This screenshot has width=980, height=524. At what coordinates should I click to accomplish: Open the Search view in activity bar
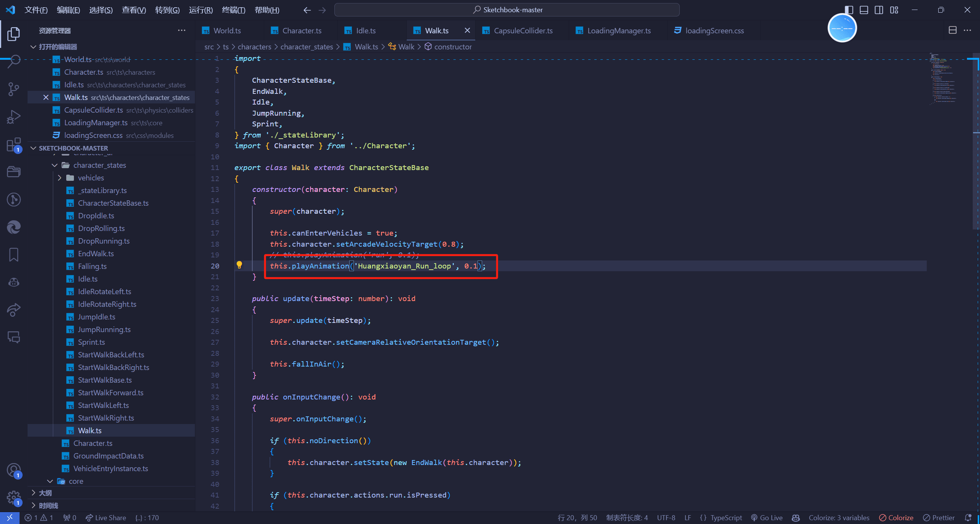pos(14,61)
